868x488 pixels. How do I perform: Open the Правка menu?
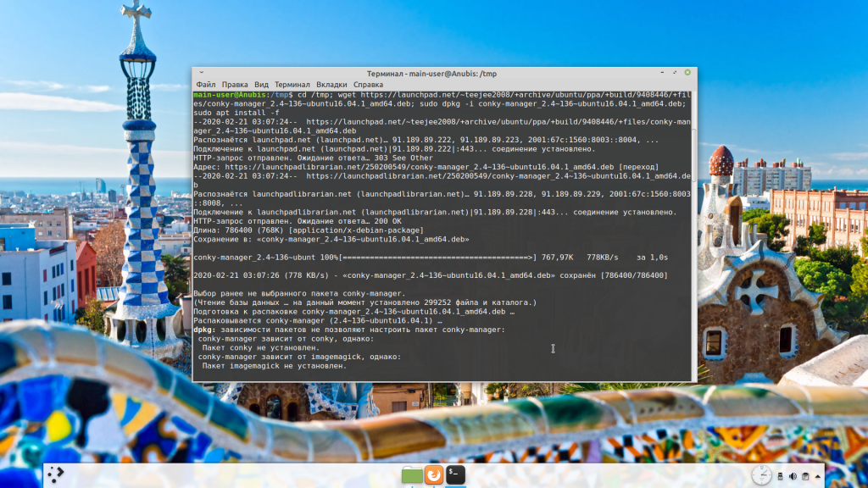235,85
